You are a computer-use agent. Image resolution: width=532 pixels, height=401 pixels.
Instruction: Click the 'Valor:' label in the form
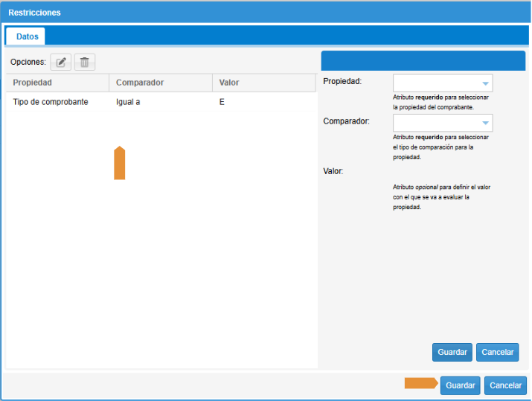tap(333, 171)
